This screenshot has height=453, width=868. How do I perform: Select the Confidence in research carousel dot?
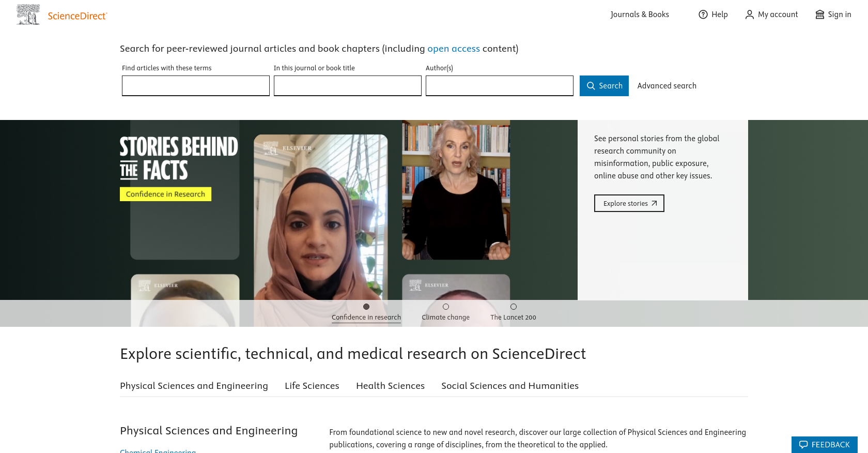(x=366, y=307)
